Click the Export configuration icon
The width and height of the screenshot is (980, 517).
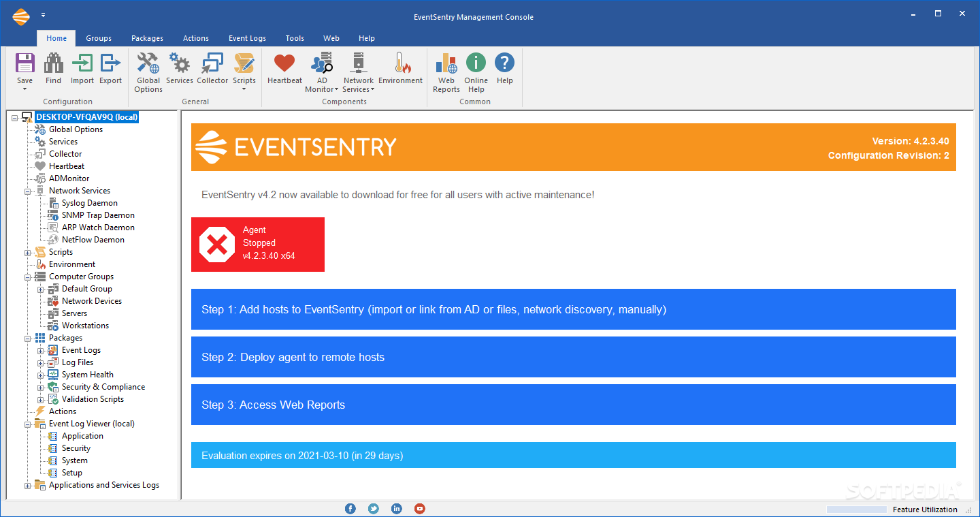[110, 63]
